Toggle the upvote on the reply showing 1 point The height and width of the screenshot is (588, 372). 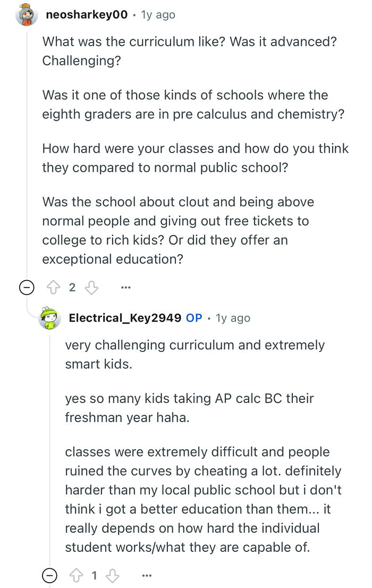[x=74, y=575]
